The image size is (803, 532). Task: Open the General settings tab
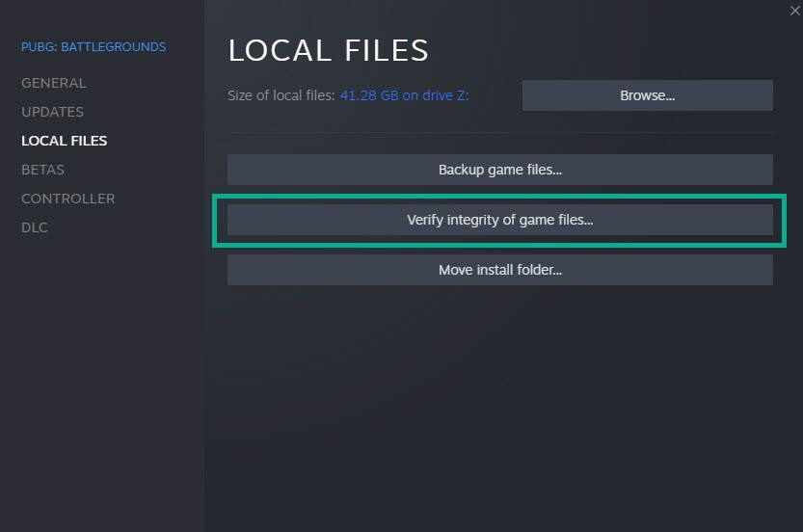(54, 83)
